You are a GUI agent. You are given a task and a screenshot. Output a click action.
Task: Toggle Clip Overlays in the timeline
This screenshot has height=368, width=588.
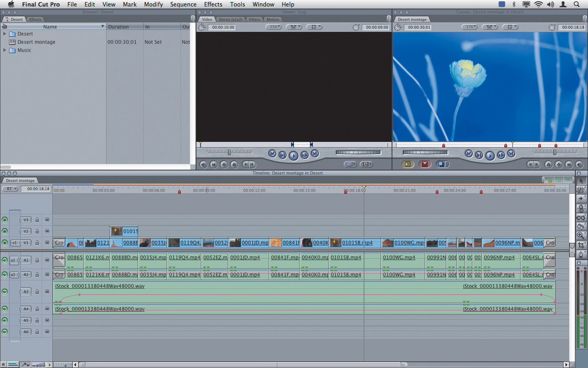(x=25, y=365)
